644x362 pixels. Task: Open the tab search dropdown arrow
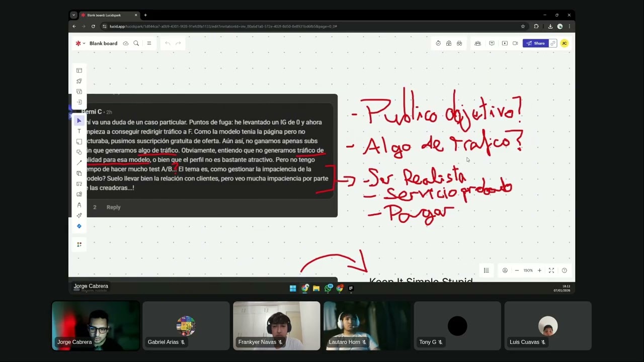(73, 15)
